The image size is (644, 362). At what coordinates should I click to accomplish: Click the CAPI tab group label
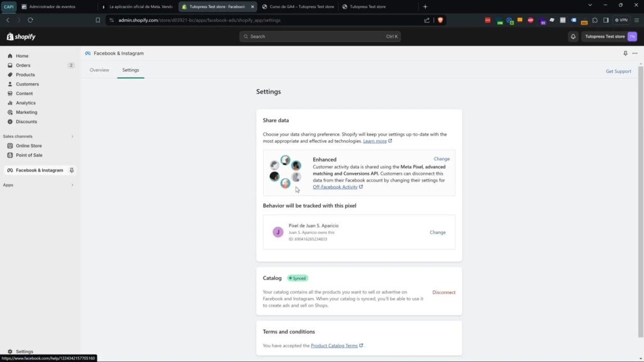(x=8, y=6)
